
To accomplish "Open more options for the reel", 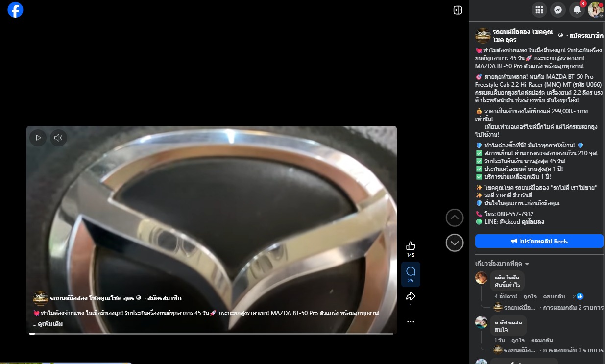I will click(411, 322).
